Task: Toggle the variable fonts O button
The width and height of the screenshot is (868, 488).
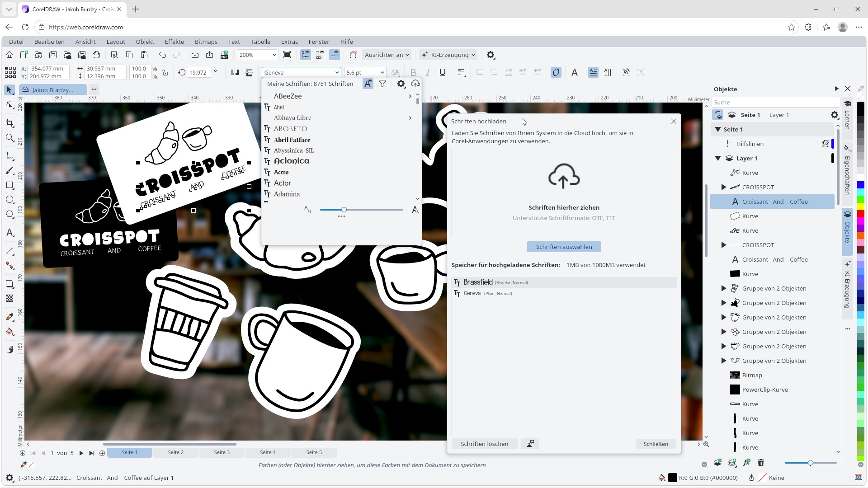Action: pyautogui.click(x=556, y=72)
